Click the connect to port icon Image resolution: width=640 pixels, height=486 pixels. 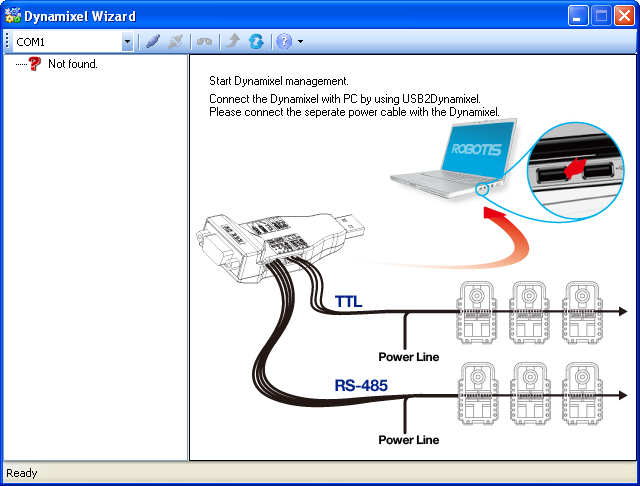(x=153, y=41)
